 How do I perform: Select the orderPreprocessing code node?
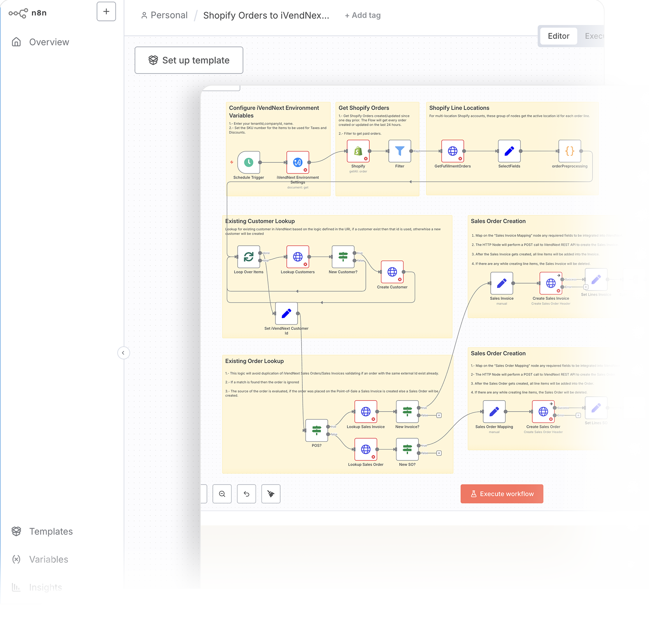pyautogui.click(x=570, y=151)
